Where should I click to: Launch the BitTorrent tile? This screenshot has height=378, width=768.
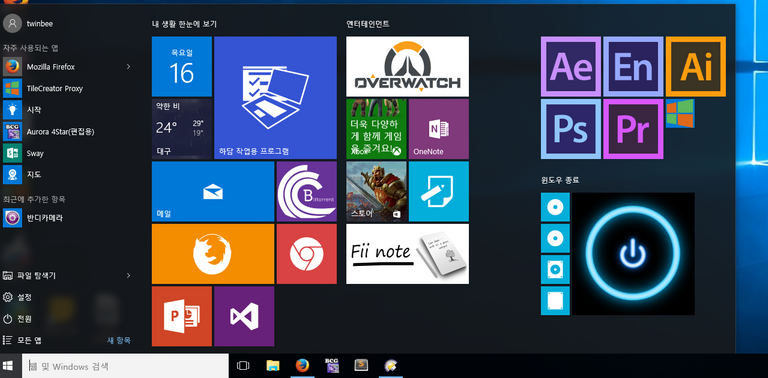[x=307, y=191]
